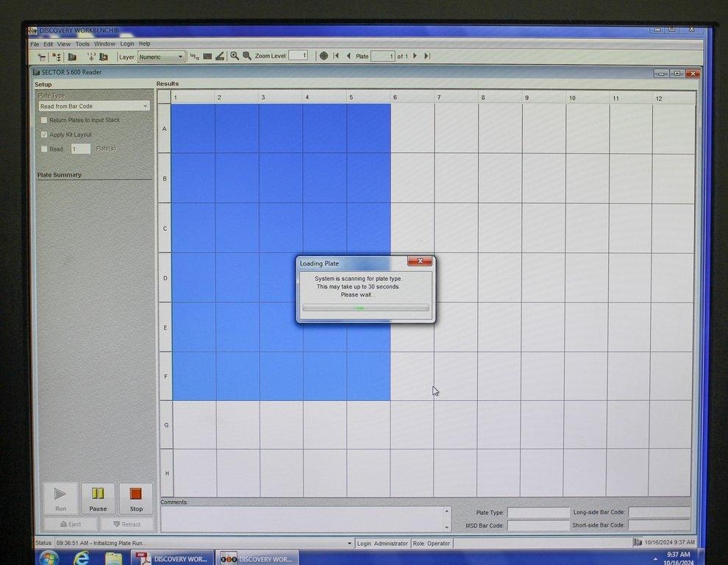Viewport: 728px width, 565px height.
Task: Enable the Read plates checkbox
Action: tap(44, 149)
